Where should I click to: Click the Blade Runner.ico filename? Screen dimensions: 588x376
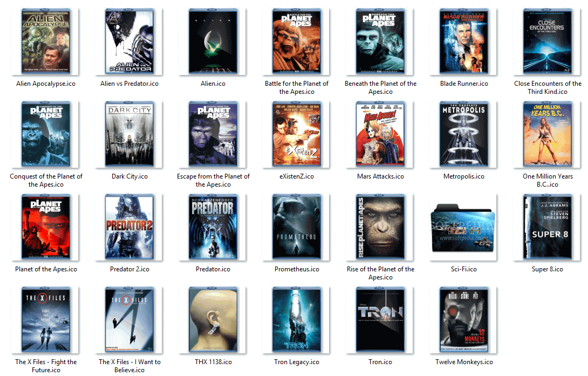[x=464, y=84]
